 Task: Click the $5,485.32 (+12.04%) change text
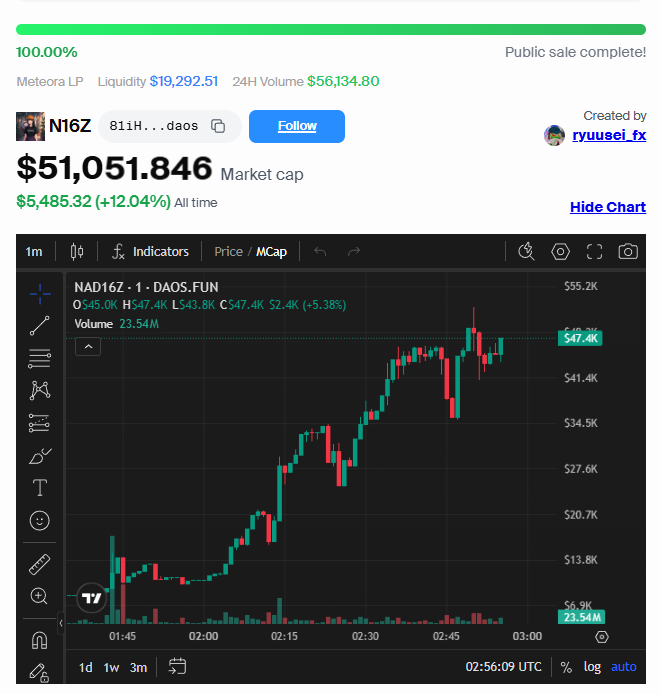(93, 201)
